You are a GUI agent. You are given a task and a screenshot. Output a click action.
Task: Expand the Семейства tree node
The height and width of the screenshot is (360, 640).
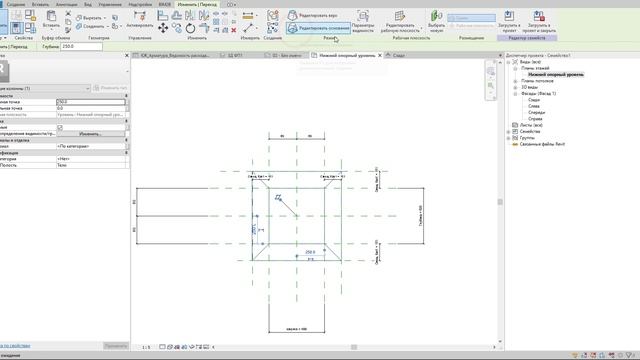(509, 132)
